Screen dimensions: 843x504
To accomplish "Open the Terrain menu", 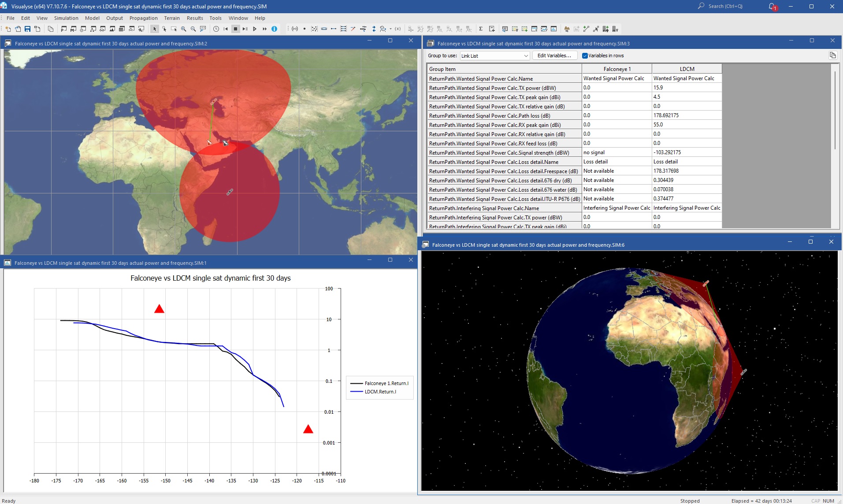I will tap(172, 18).
